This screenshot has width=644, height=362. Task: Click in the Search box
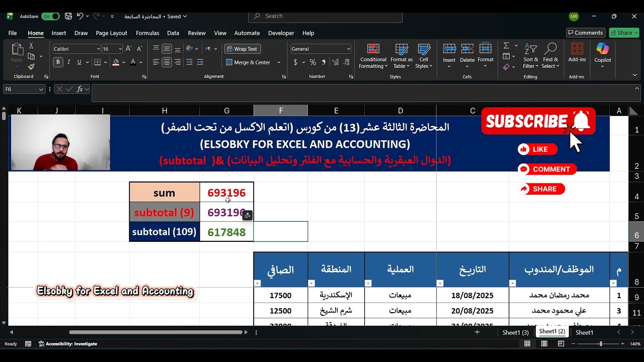coord(326,16)
